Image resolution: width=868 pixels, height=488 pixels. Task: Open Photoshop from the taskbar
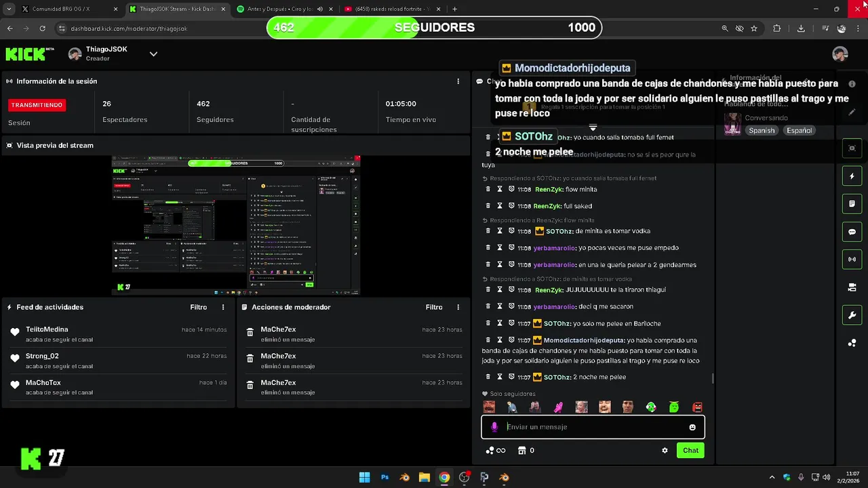click(x=384, y=477)
